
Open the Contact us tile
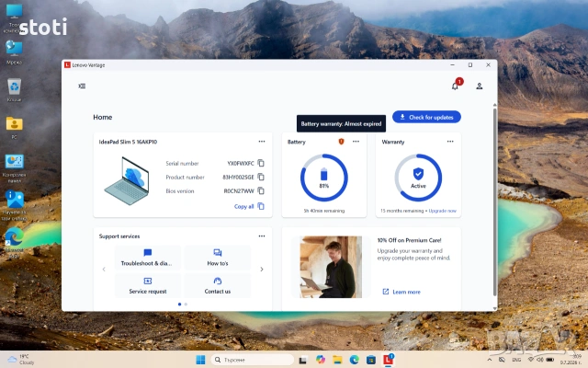click(218, 286)
